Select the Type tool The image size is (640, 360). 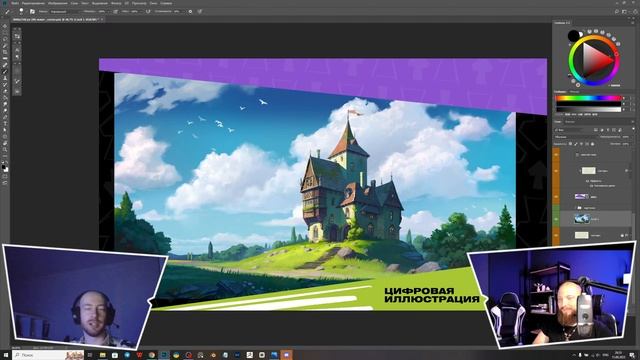[x=5, y=124]
